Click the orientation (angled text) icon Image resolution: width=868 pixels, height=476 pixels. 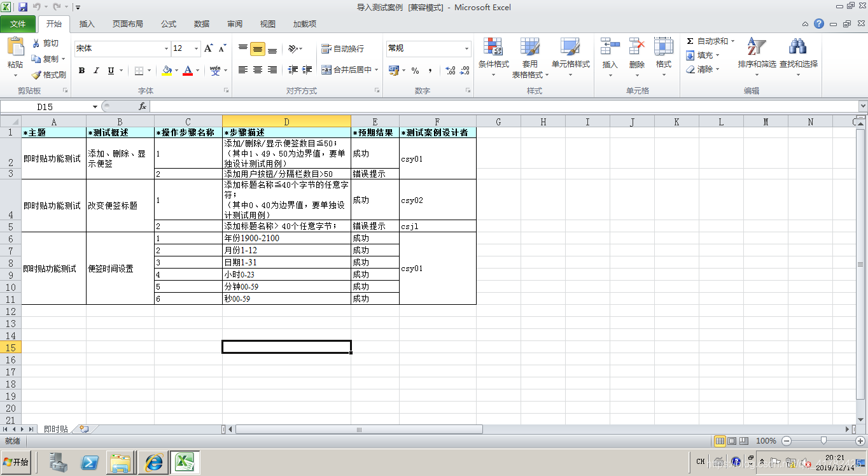tap(292, 48)
